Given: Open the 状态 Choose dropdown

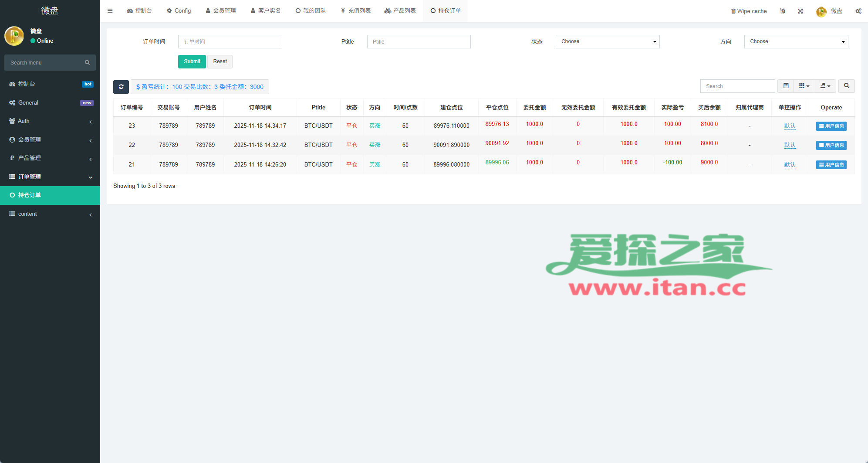Looking at the screenshot, I should pos(607,41).
